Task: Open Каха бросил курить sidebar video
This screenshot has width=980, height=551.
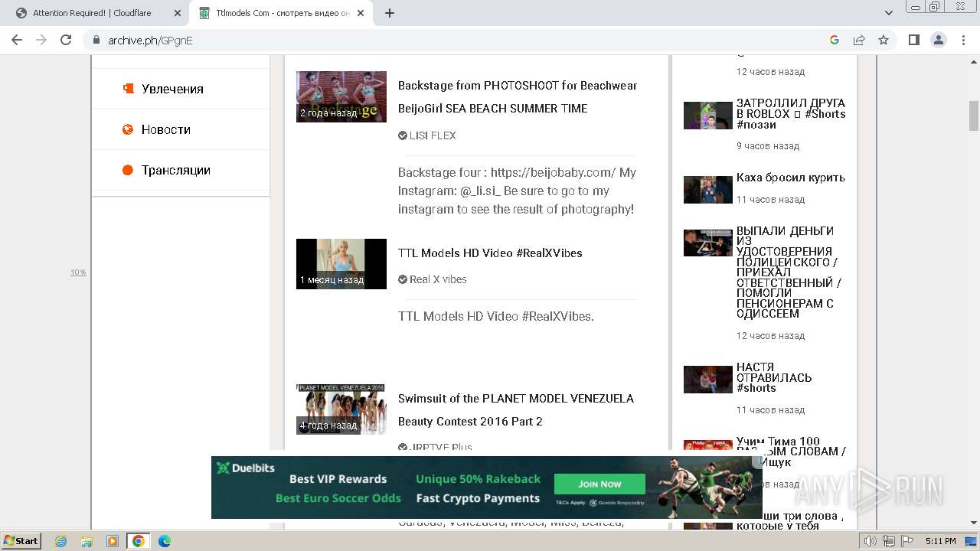Action: pos(791,178)
